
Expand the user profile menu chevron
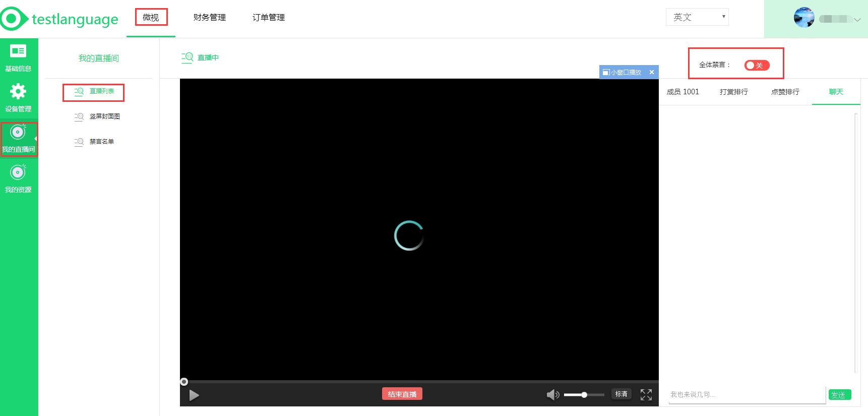857,20
